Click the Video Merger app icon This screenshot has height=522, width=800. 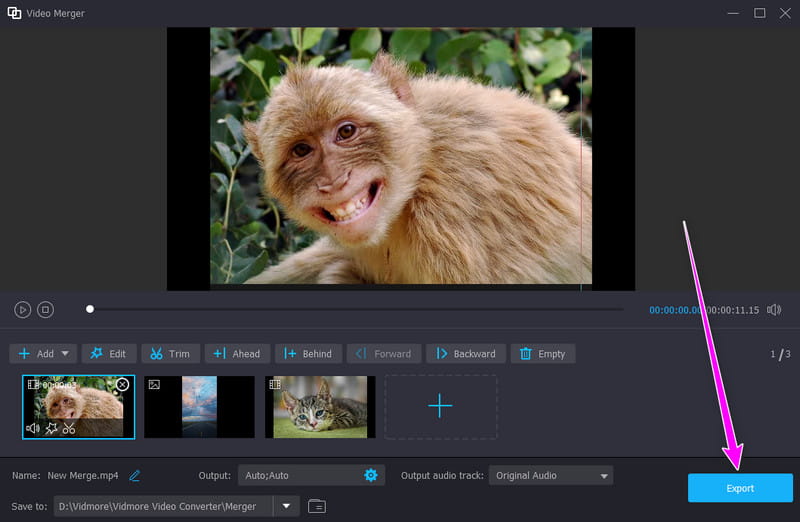(x=14, y=13)
